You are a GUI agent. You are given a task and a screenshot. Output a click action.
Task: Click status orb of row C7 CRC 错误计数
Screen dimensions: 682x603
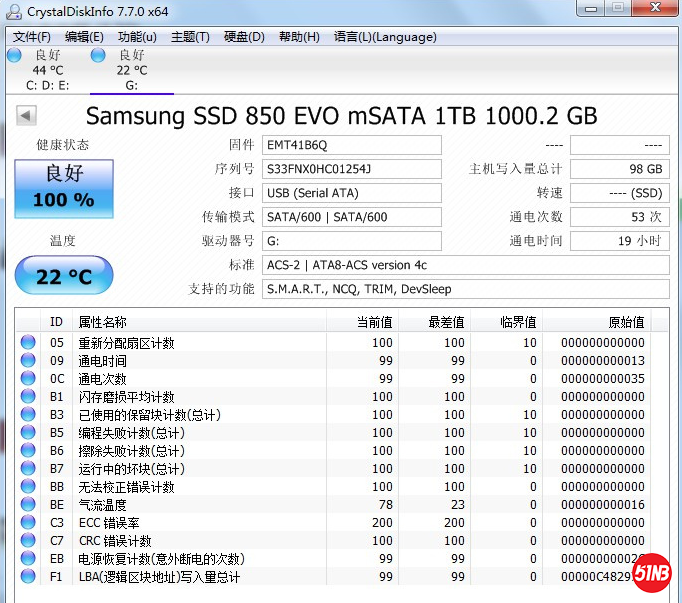tap(28, 540)
